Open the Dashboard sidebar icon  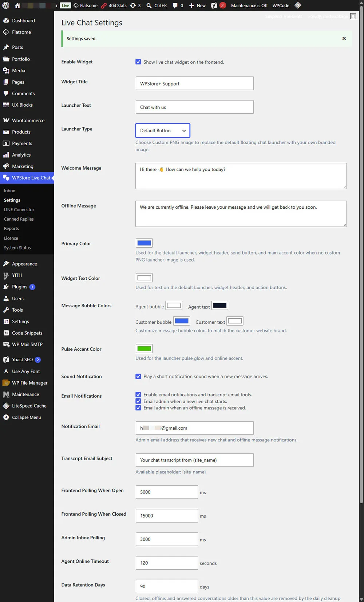(6, 21)
